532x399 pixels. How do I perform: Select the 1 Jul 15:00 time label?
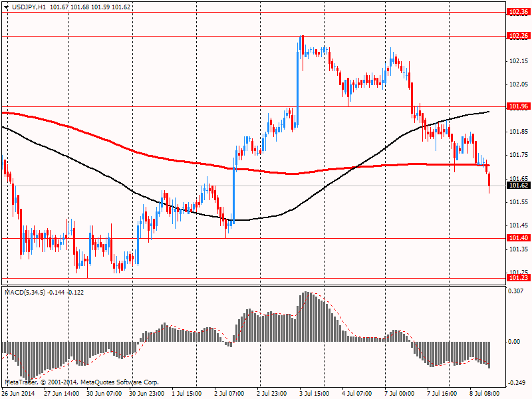187,393
